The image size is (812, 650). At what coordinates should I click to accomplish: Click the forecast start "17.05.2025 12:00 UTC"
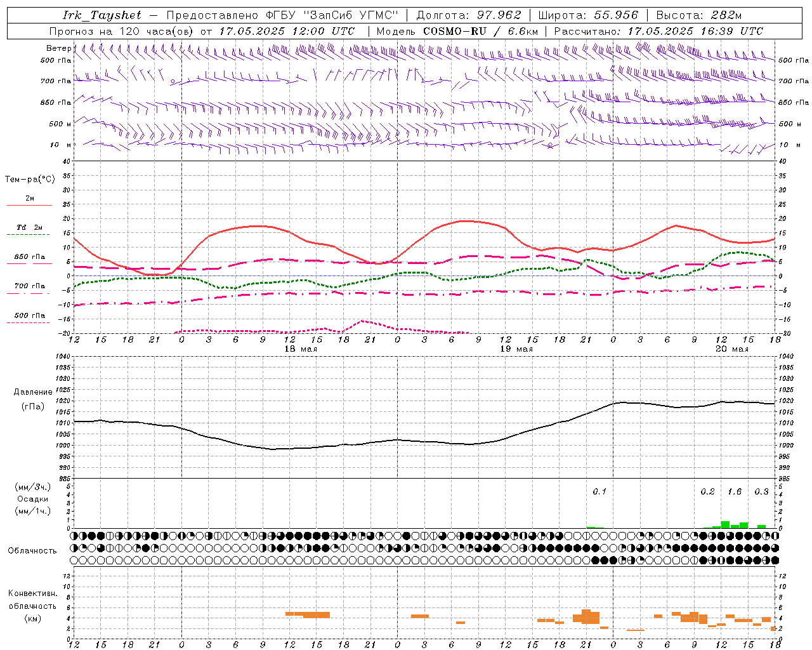coord(287,31)
